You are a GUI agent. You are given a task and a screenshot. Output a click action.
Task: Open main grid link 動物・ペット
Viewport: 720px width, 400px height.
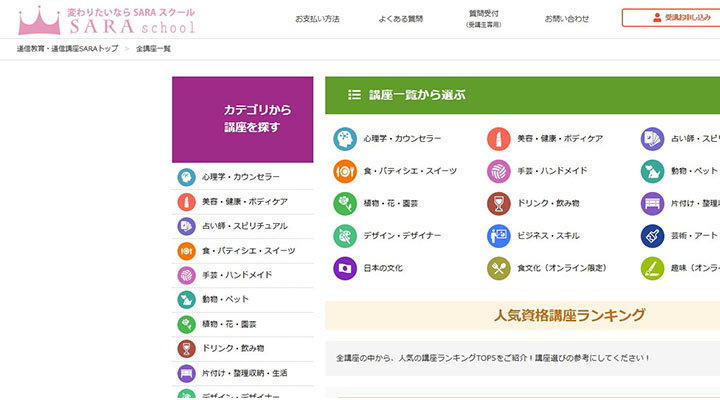click(x=694, y=171)
